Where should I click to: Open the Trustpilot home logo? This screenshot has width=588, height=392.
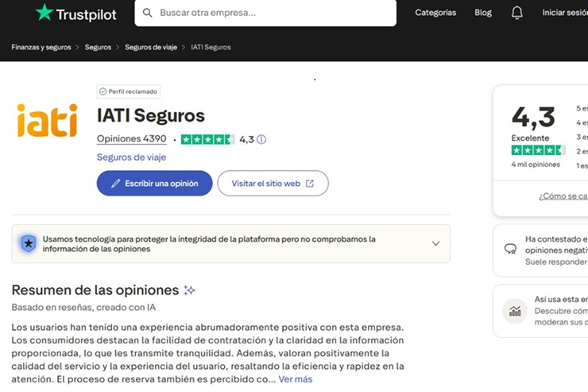click(75, 14)
